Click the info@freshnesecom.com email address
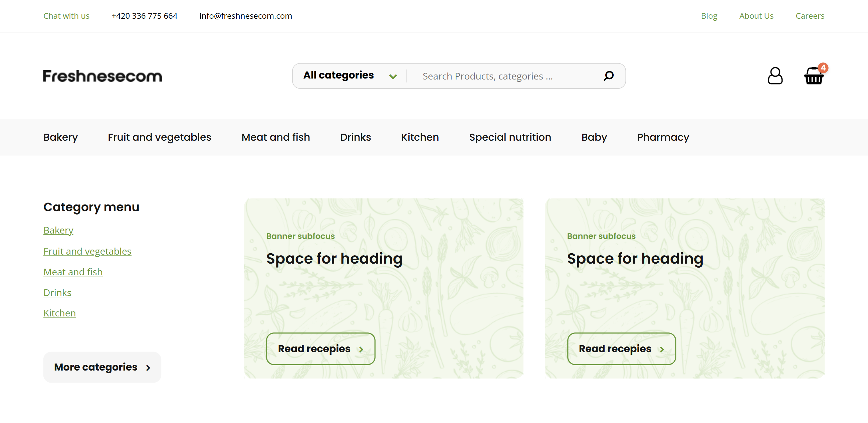Viewport: 868px width, 423px height. pyautogui.click(x=246, y=16)
